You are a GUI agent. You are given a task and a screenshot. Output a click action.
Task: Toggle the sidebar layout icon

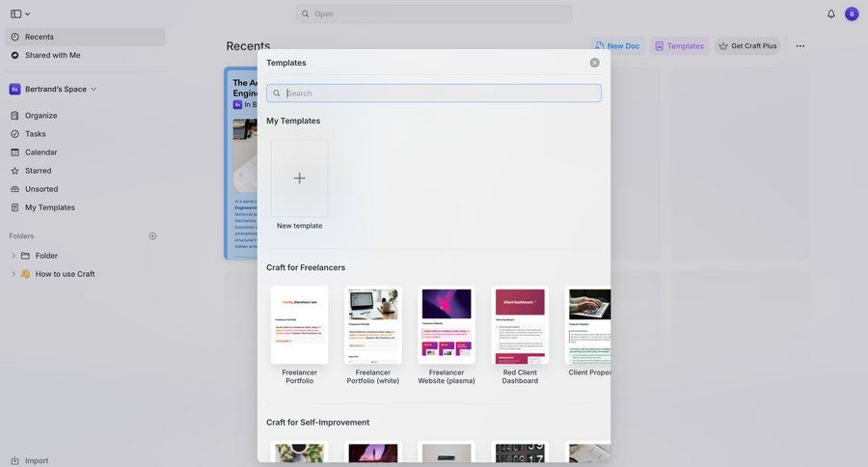pos(16,14)
